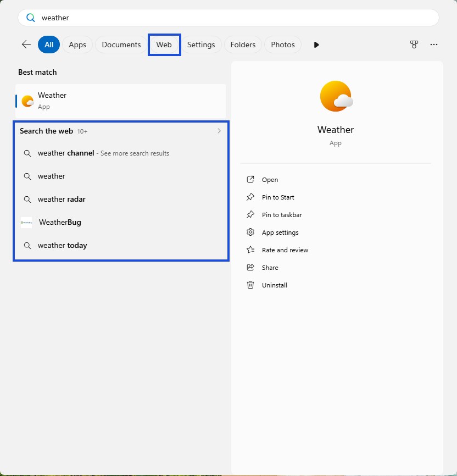Click the Weather title in preview pane

[335, 130]
